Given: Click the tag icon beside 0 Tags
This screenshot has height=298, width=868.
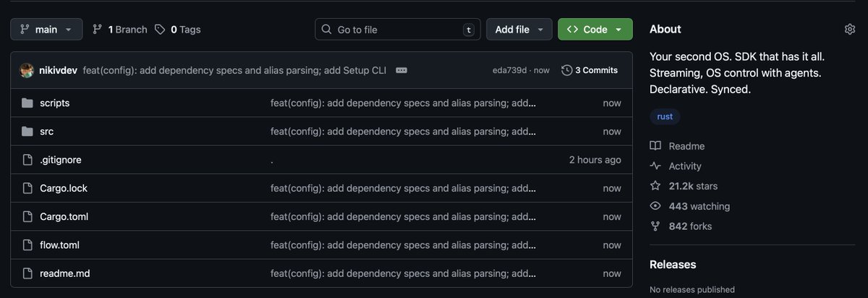Looking at the screenshot, I should click(x=161, y=30).
